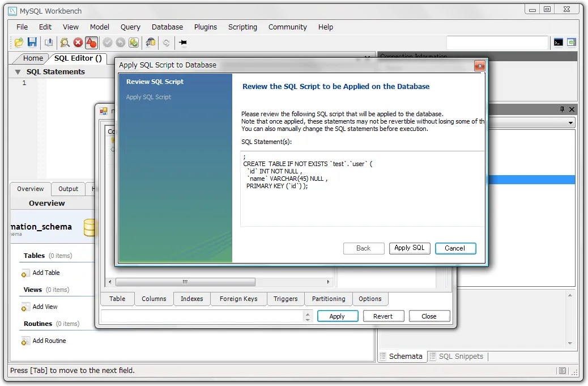Open the Database menu
588x386 pixels.
click(167, 27)
